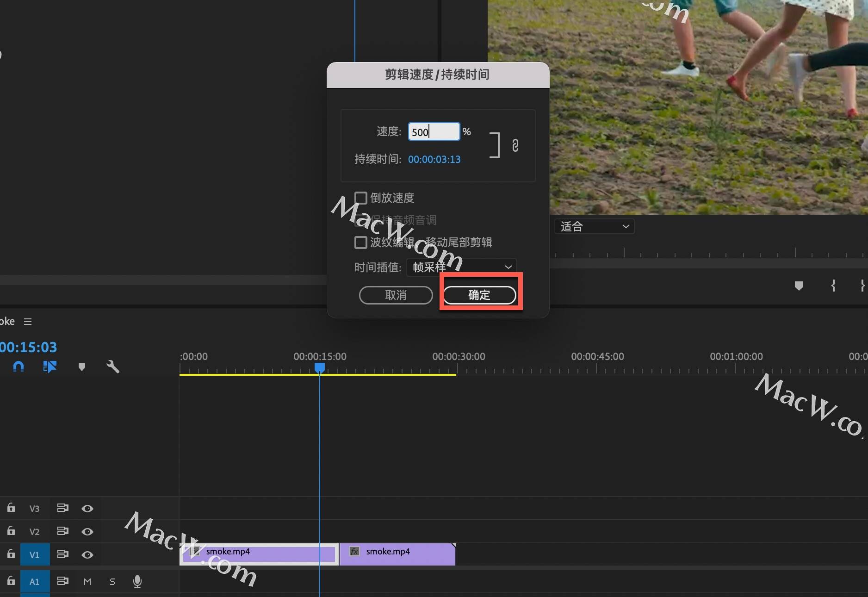Open timeline display settings wrench
Screen dimensions: 868x597
coord(113,367)
